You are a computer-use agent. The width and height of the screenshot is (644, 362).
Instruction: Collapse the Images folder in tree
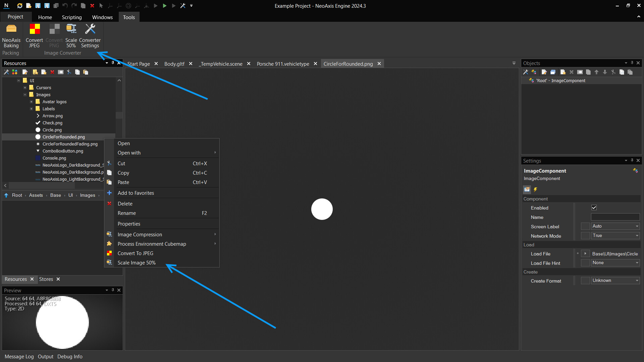(25, 95)
